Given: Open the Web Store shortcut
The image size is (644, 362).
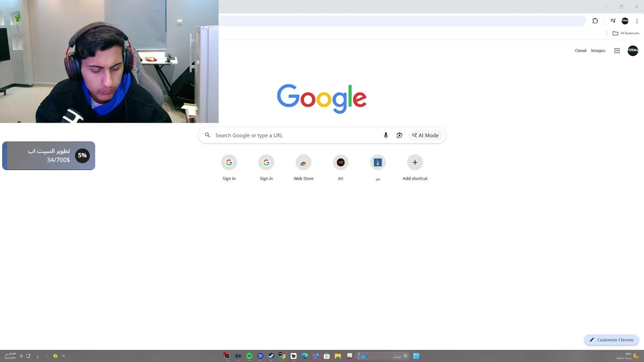Looking at the screenshot, I should (303, 168).
